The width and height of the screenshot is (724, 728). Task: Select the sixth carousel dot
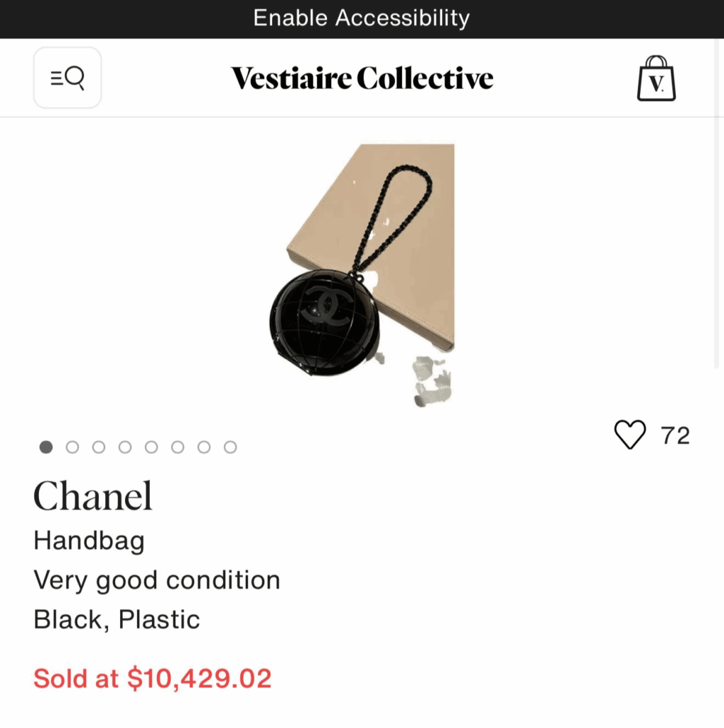coord(178,447)
